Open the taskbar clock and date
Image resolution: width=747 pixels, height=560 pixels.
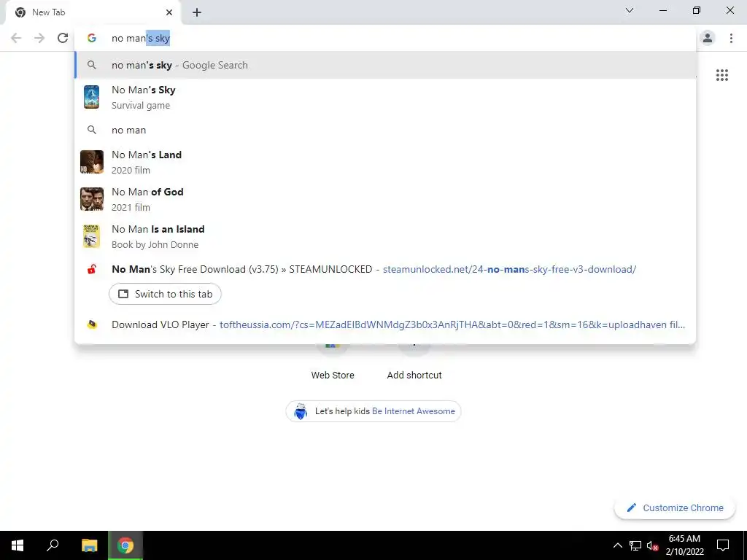(684, 545)
